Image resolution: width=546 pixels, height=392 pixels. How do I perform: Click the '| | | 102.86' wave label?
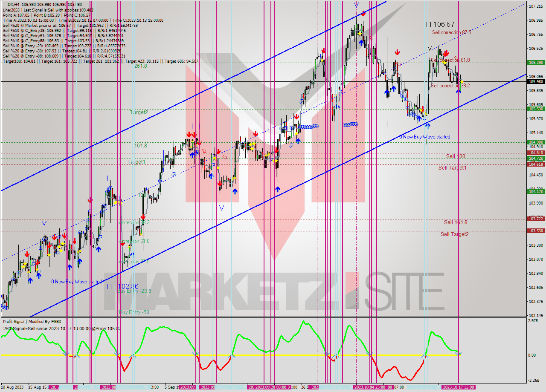pos(122,287)
